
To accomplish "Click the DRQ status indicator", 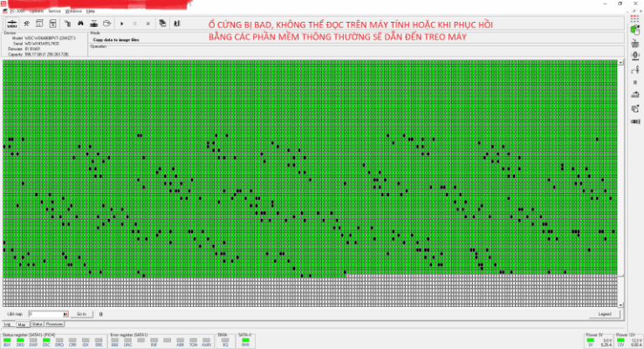I will (59, 342).
